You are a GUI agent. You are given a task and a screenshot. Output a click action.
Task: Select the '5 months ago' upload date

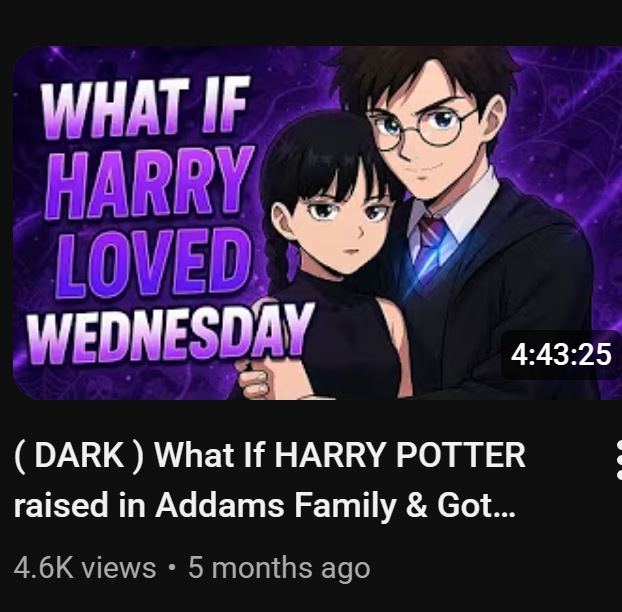pos(279,568)
